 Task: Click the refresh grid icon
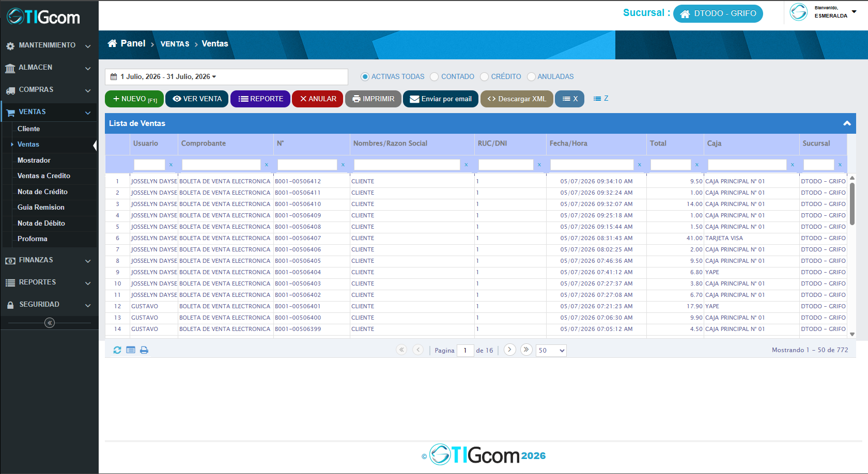(117, 350)
